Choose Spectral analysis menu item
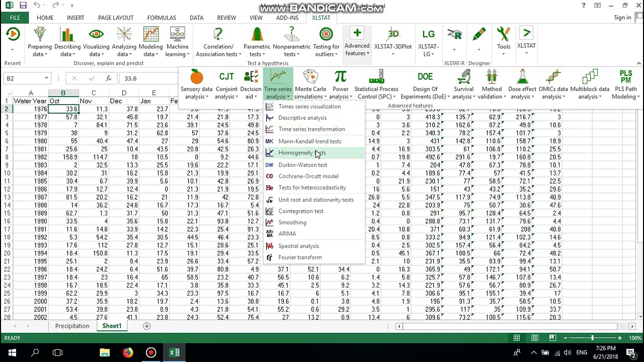 tap(314, 246)
